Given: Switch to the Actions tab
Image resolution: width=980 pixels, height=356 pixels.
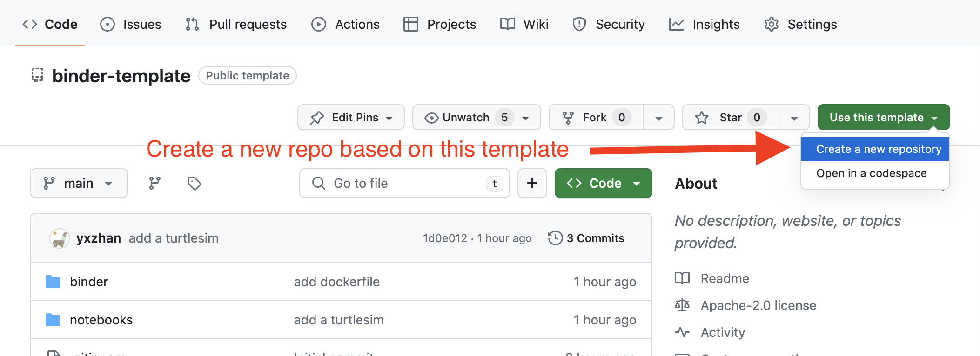Looking at the screenshot, I should pos(345,24).
